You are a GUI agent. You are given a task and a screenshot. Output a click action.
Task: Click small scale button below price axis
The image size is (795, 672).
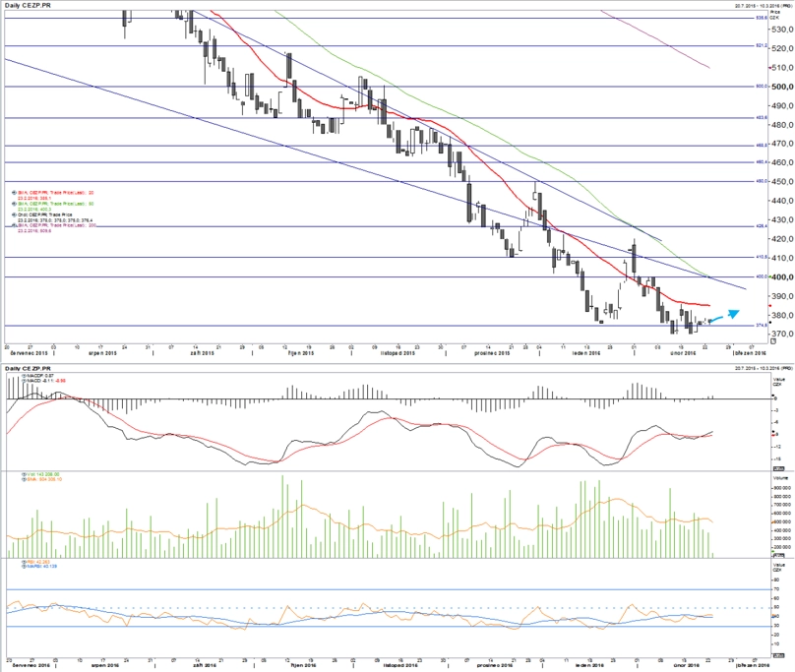[773, 341]
